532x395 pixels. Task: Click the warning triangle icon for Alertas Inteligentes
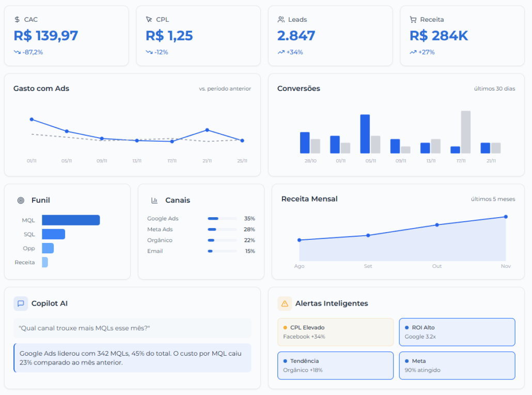tap(285, 303)
